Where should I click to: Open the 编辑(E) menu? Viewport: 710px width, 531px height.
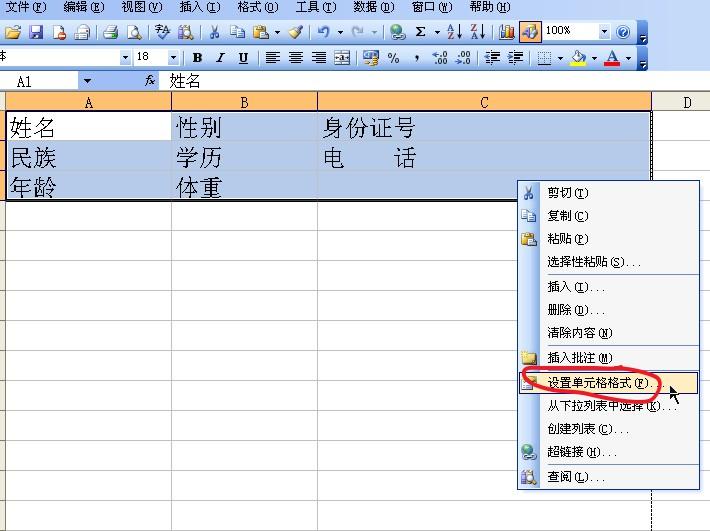(84, 7)
